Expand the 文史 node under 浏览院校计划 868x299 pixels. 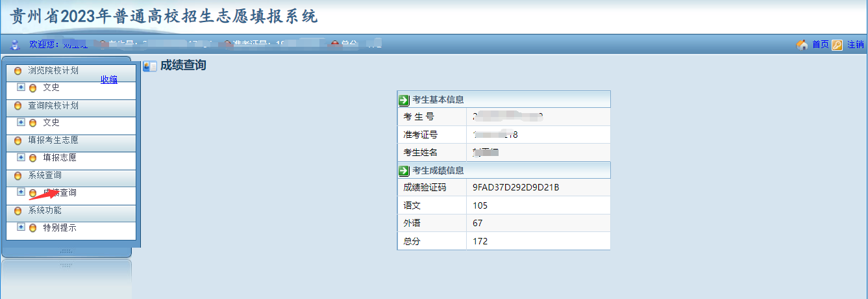21,87
